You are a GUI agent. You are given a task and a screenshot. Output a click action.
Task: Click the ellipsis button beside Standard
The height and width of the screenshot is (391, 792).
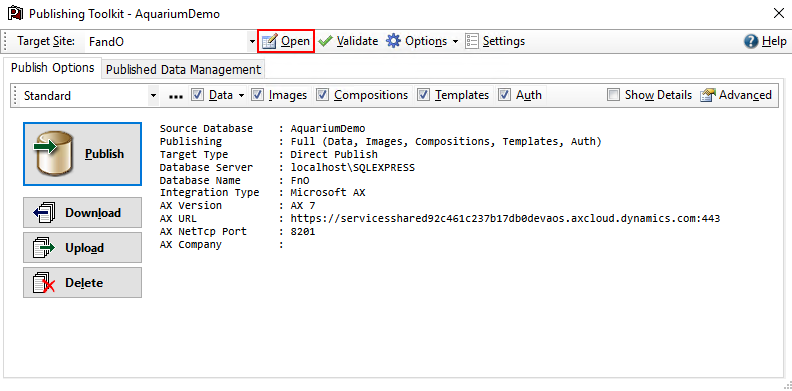175,95
